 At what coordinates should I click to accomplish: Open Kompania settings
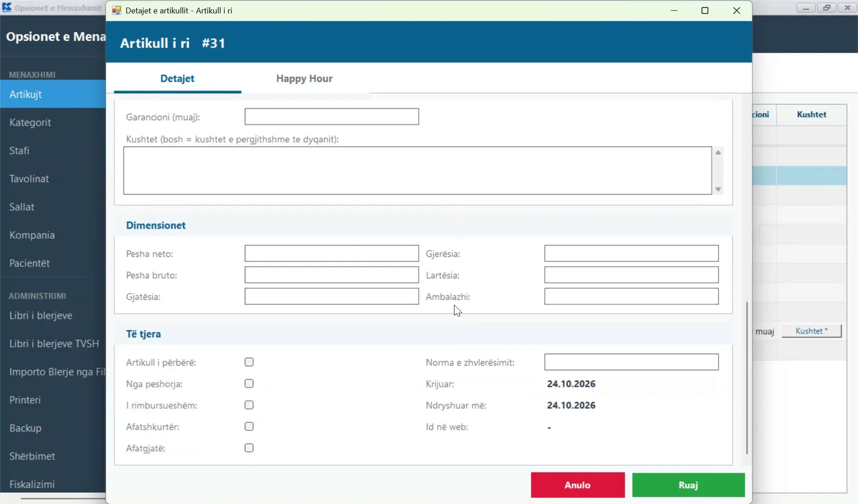53,235
